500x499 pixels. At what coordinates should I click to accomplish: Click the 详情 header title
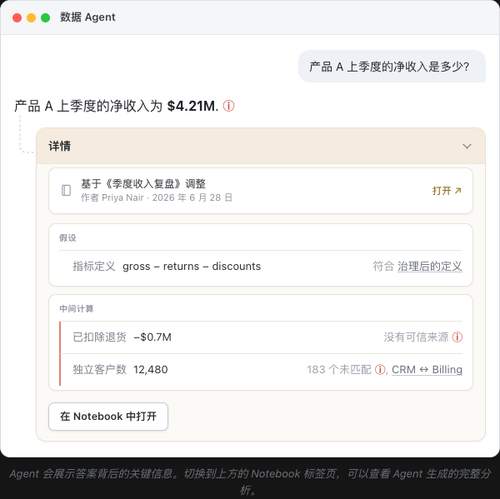pyautogui.click(x=60, y=146)
